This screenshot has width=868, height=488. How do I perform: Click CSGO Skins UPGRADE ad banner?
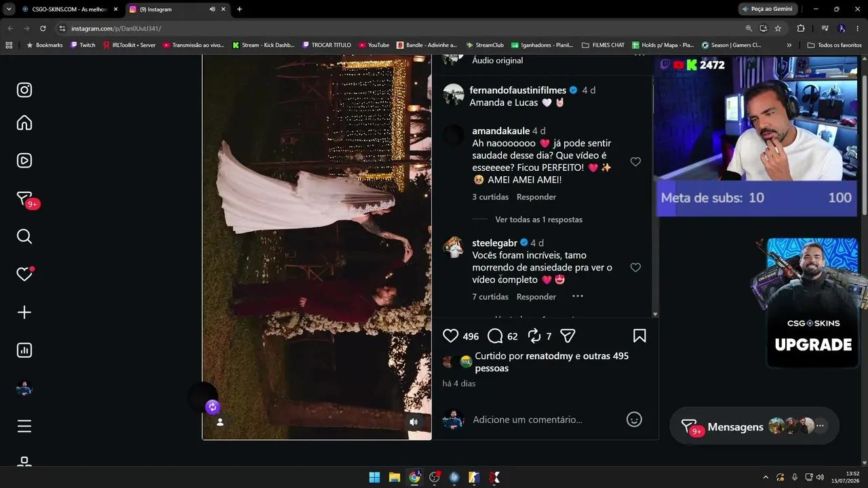pos(812,303)
